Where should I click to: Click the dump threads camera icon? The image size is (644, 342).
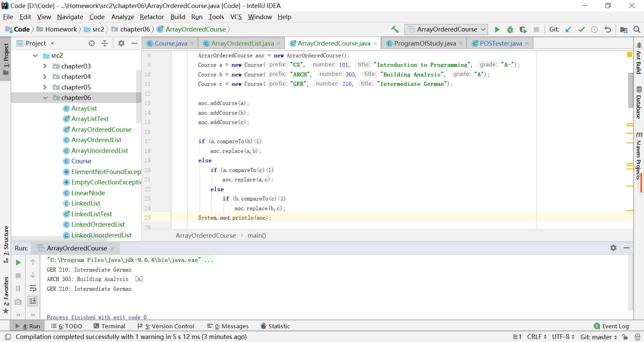[x=18, y=302]
